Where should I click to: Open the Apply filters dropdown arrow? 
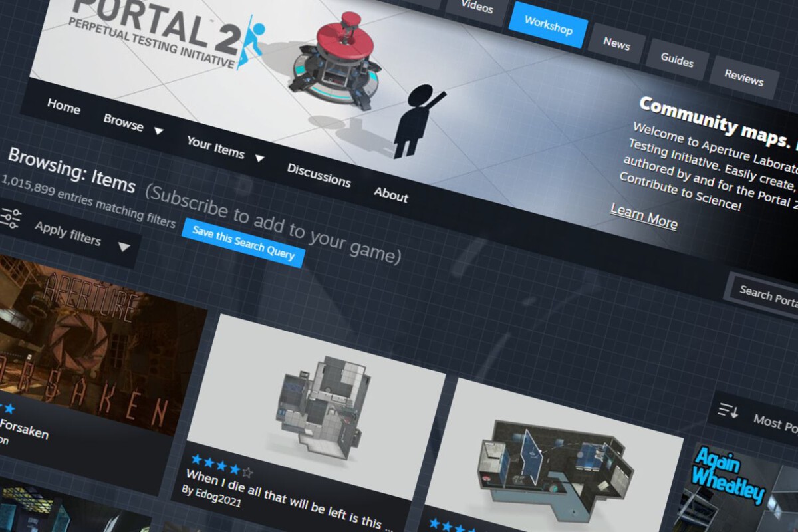124,247
